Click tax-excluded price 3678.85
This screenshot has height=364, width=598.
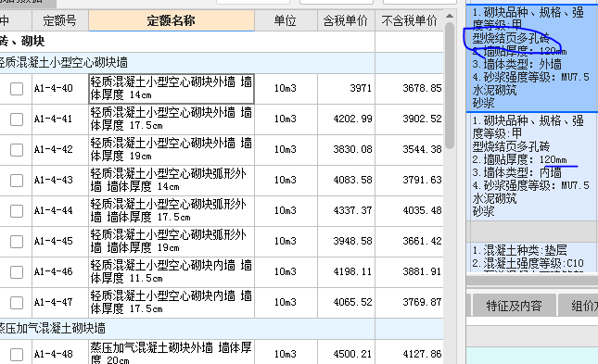tap(422, 88)
